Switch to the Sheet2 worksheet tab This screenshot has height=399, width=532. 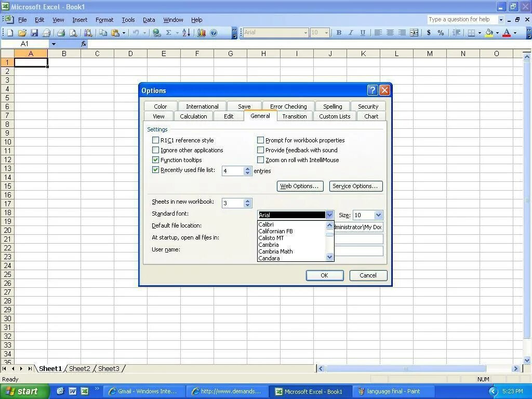[x=79, y=368]
